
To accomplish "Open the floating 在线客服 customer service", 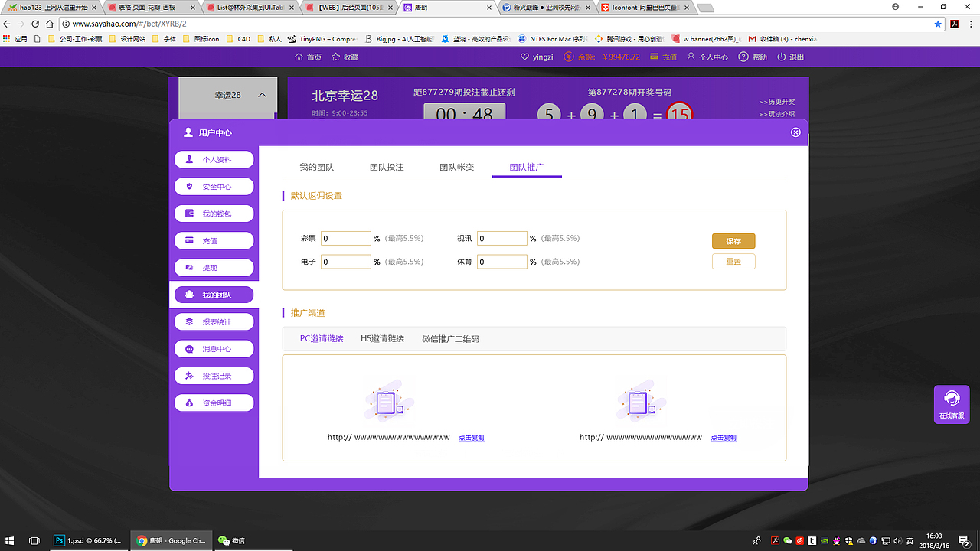I will (x=952, y=404).
